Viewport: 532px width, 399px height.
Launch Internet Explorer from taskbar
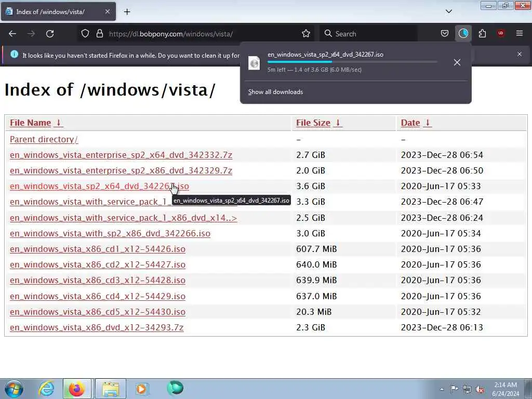(x=46, y=389)
